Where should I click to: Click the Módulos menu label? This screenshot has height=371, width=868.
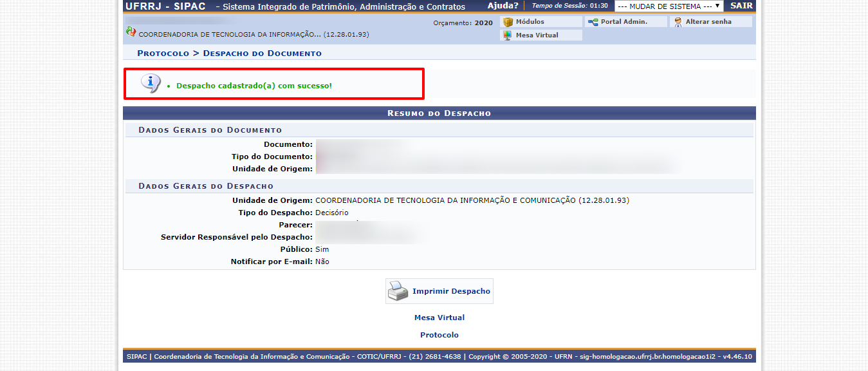point(530,22)
